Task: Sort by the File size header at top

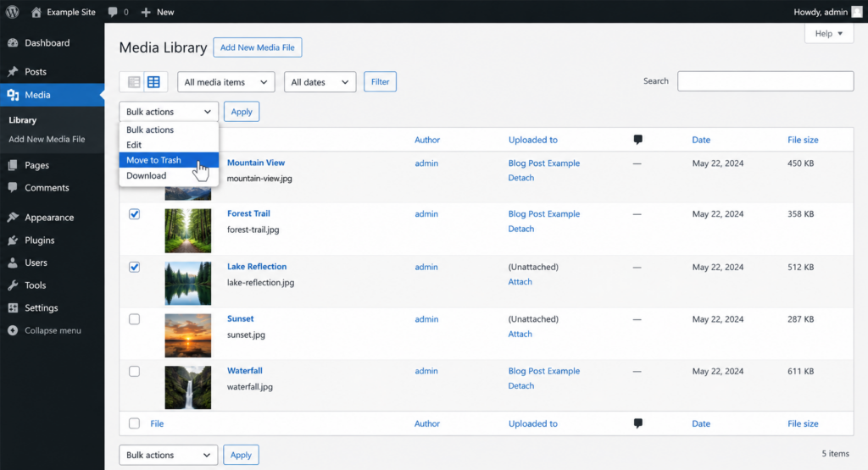Action: point(803,140)
